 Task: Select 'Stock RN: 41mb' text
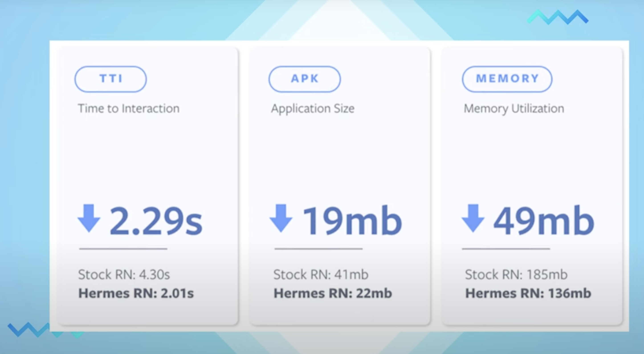pos(321,275)
